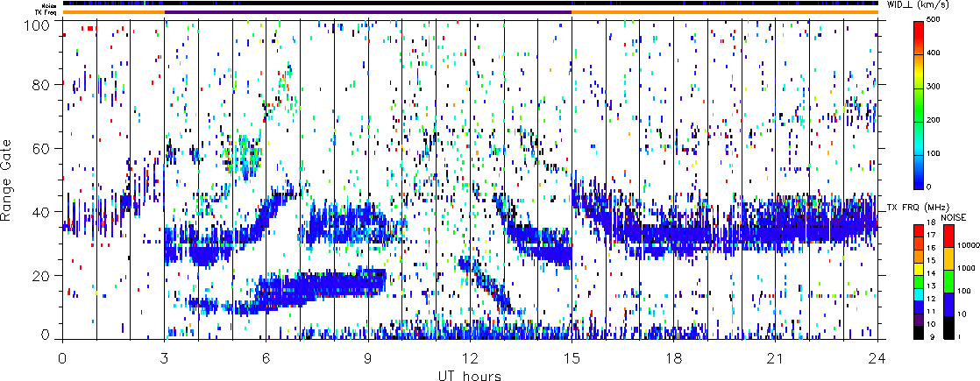Screen dimensions: 980x381
Task: Select the "15" tick label on the UT hours axis
Action: [572, 356]
